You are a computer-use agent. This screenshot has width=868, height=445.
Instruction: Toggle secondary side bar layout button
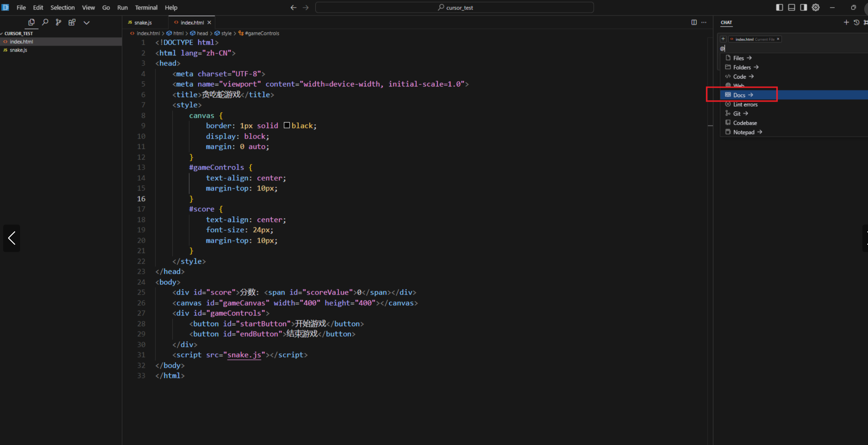804,8
